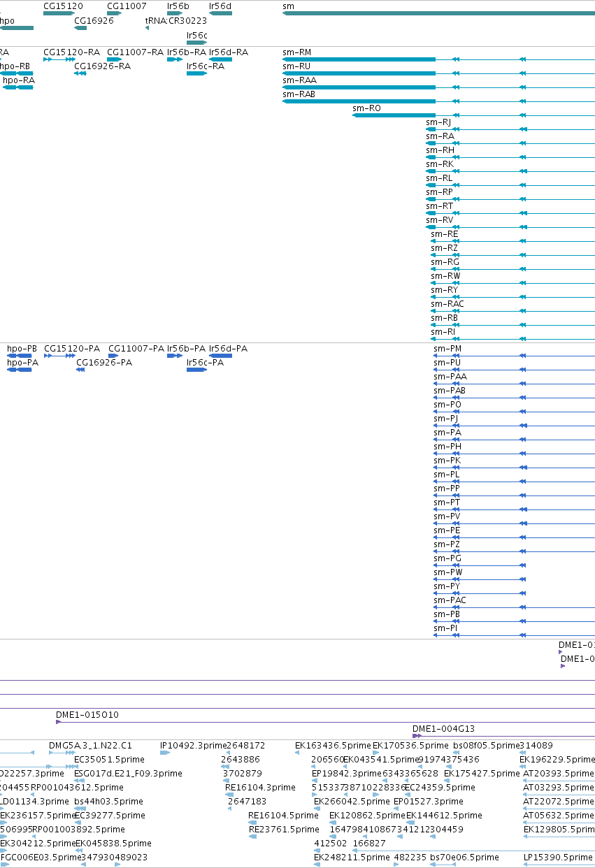Image resolution: width=595 pixels, height=868 pixels.
Task: Select EST RE23761.5prime label
Action: 284,830
